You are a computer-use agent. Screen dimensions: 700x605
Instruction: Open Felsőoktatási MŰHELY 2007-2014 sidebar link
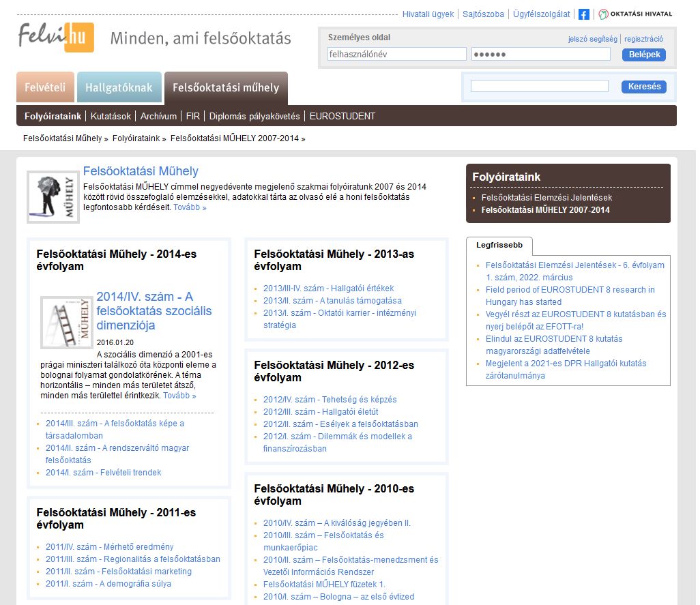click(545, 209)
